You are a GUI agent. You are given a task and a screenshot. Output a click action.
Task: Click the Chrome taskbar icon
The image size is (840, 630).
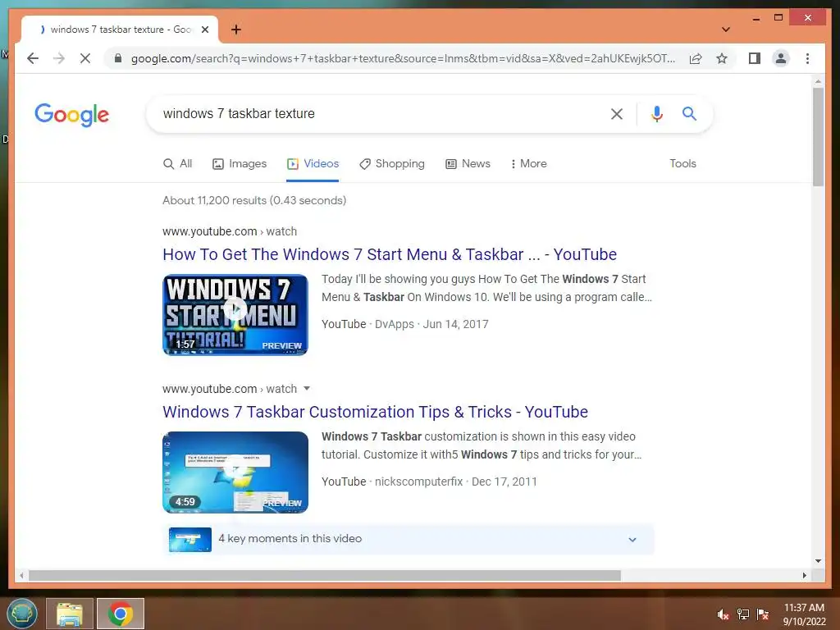pyautogui.click(x=120, y=614)
